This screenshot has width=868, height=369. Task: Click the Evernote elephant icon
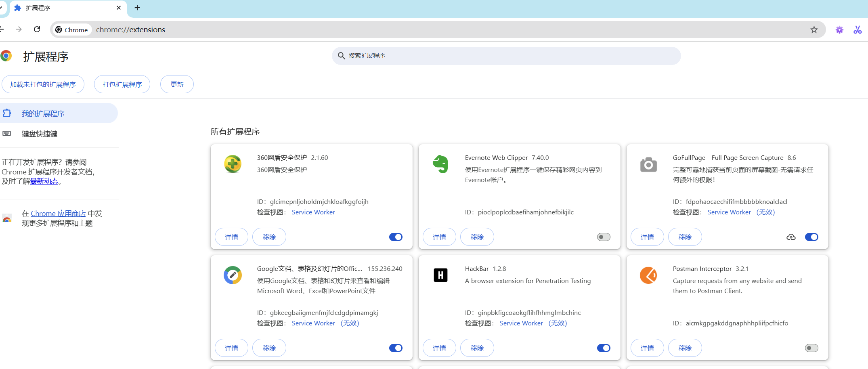click(x=440, y=164)
